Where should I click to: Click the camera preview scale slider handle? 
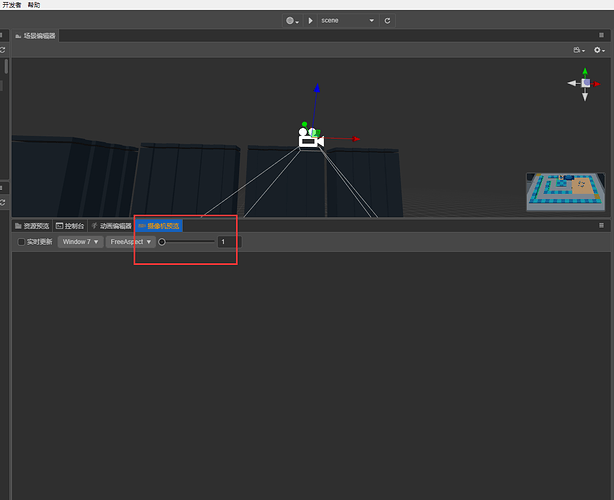162,242
